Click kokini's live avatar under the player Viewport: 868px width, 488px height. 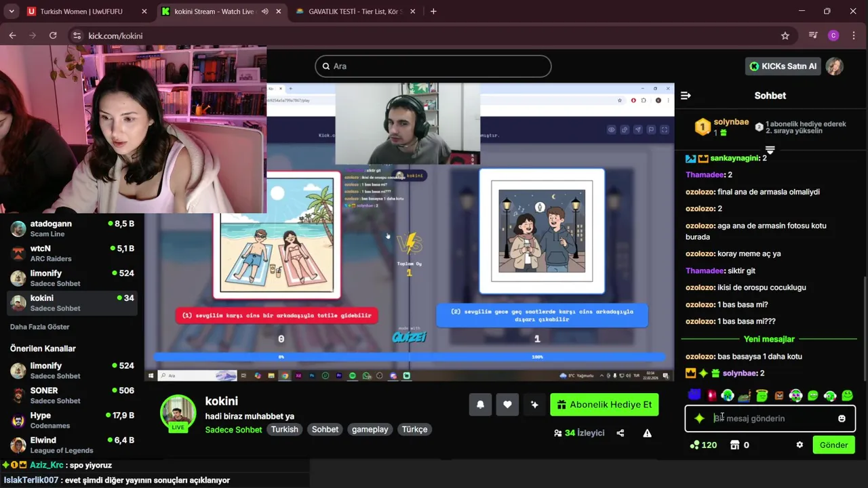pyautogui.click(x=178, y=413)
